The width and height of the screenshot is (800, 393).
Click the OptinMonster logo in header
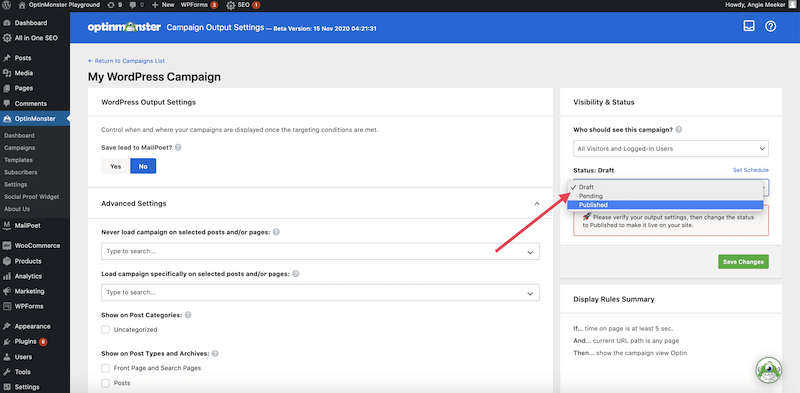124,27
